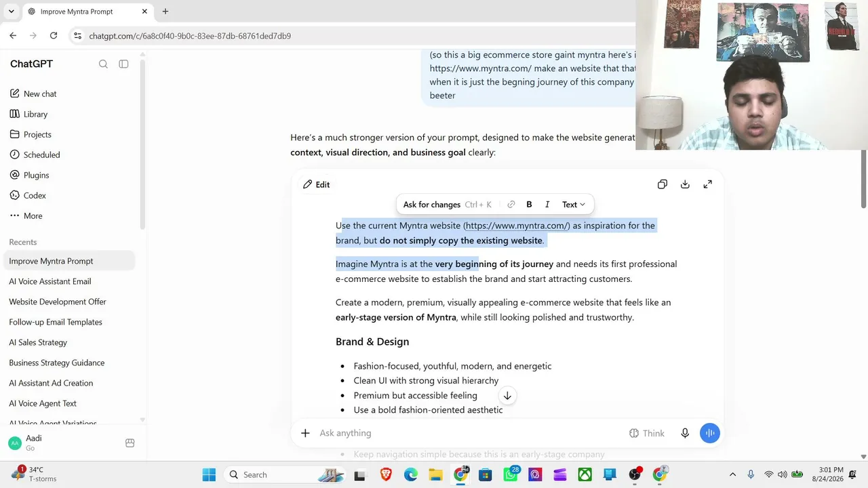Follow the https://www.myntra.com/ link
868x488 pixels.
517,226
